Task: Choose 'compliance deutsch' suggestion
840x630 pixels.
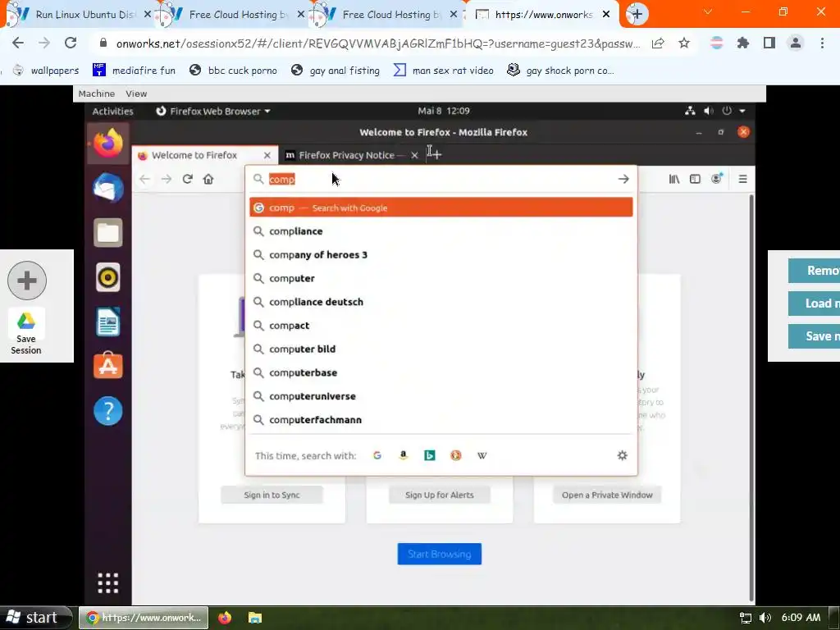Action: click(441, 302)
